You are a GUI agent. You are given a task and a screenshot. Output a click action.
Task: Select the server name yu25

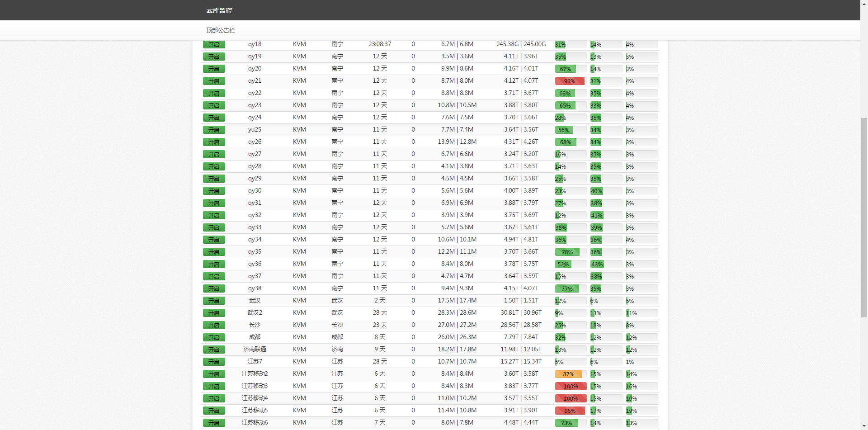pos(255,129)
